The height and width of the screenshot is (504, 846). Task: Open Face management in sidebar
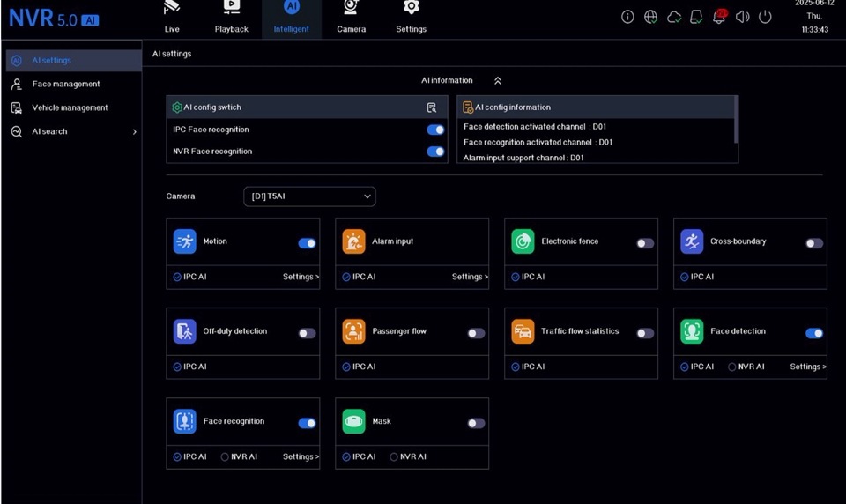pyautogui.click(x=74, y=85)
